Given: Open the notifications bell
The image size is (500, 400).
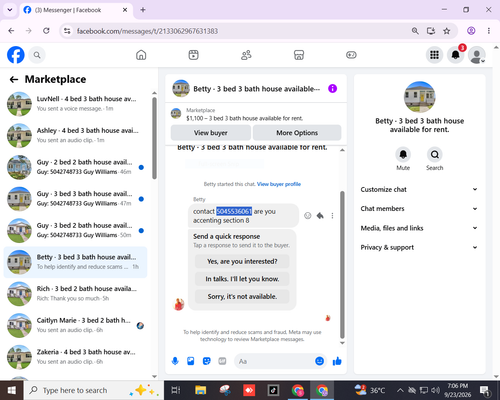Looking at the screenshot, I should click(x=456, y=55).
